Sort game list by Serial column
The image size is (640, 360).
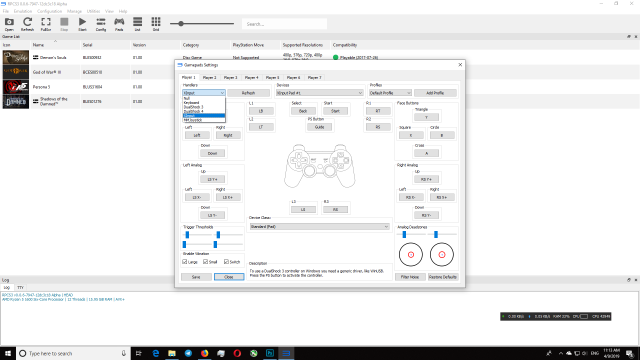click(x=88, y=45)
